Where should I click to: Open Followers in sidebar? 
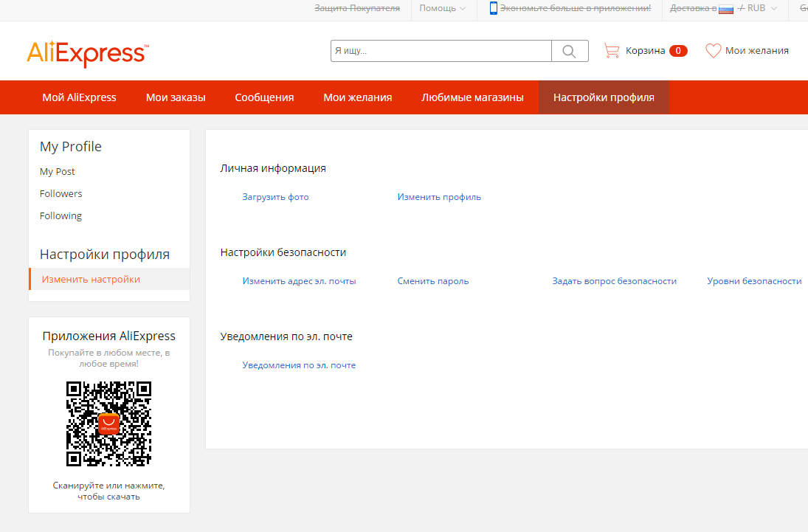pyautogui.click(x=61, y=194)
